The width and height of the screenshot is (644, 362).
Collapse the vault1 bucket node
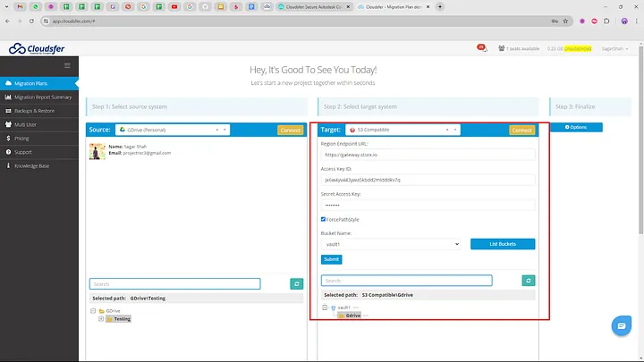[x=325, y=307]
